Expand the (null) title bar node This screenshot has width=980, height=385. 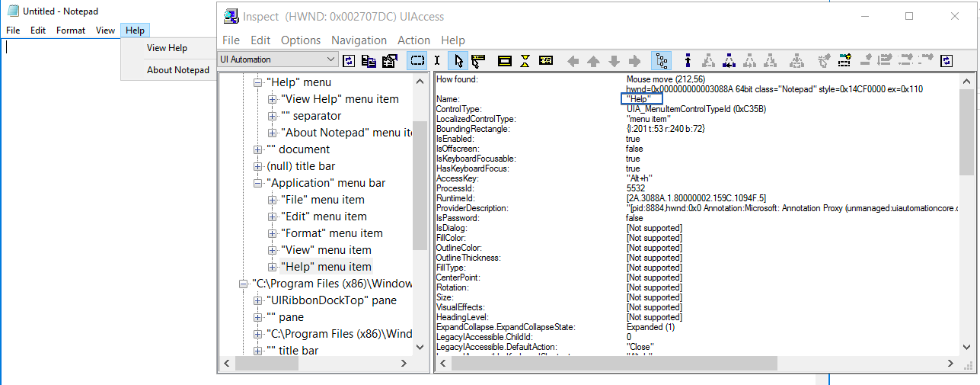click(x=257, y=166)
